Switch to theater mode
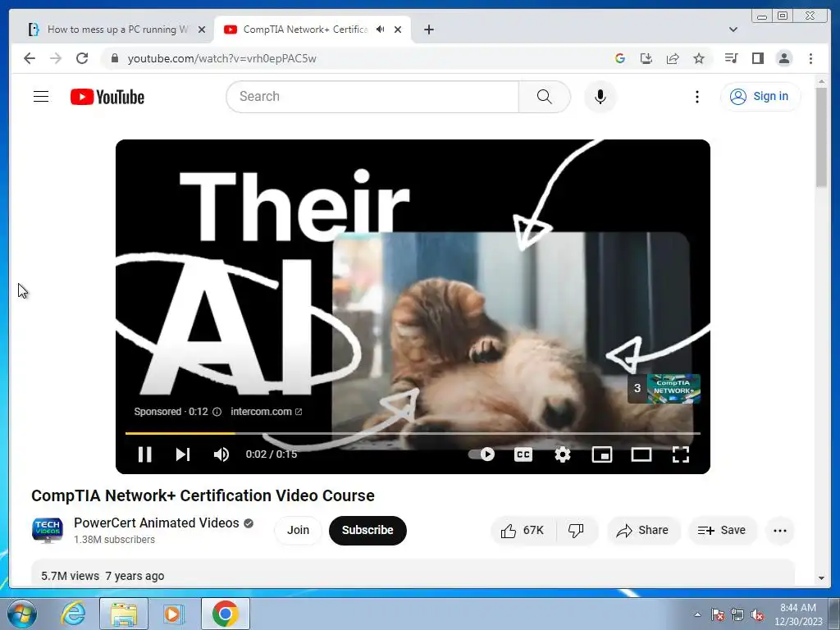Screen dimensions: 840x630 pyautogui.click(x=641, y=454)
